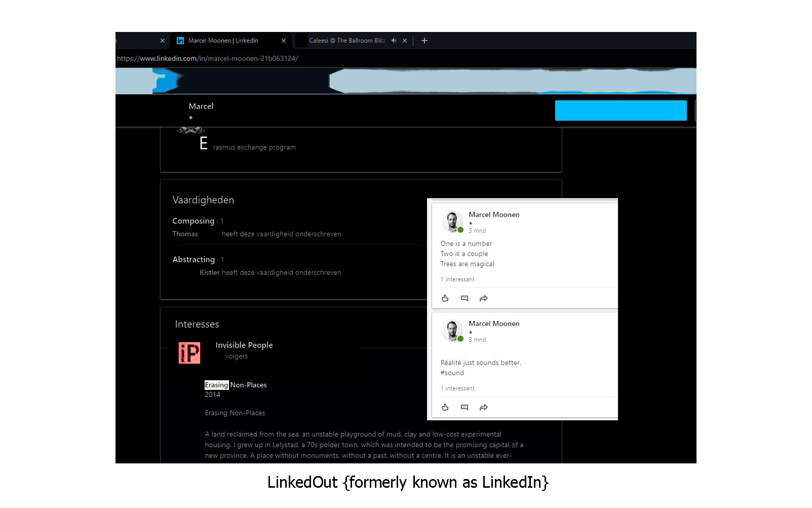This screenshot has width=812, height=508.
Task: Open a new browser tab
Action: coord(424,41)
